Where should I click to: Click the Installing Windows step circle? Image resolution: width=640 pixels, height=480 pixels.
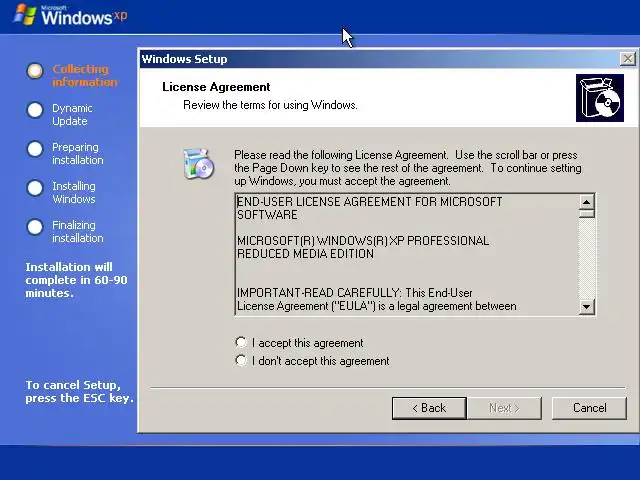tap(35, 188)
